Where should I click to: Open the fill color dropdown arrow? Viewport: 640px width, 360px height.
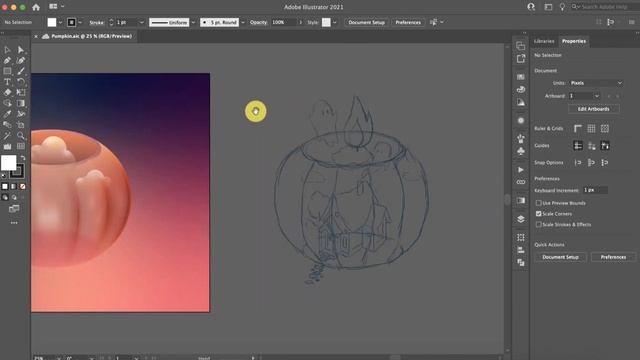(60, 22)
